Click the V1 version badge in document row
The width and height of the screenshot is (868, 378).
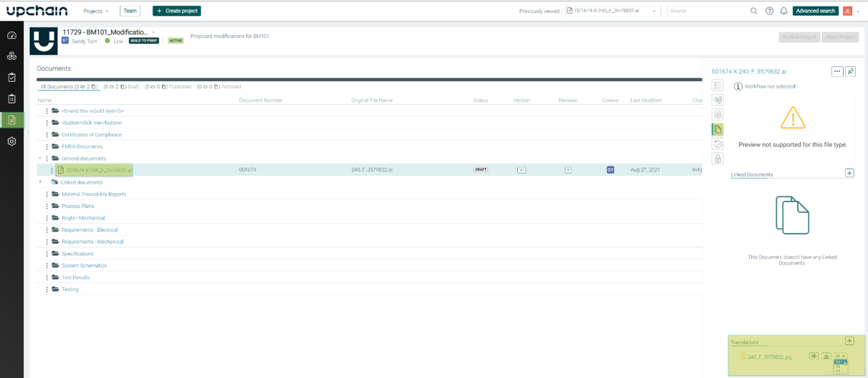click(x=521, y=170)
